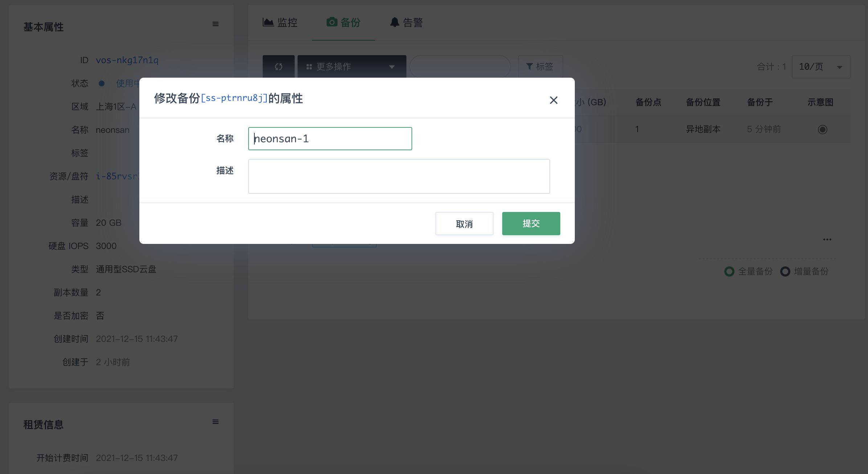This screenshot has width=868, height=474.
Task: Click the 增量备份 legend marker
Action: pos(785,271)
